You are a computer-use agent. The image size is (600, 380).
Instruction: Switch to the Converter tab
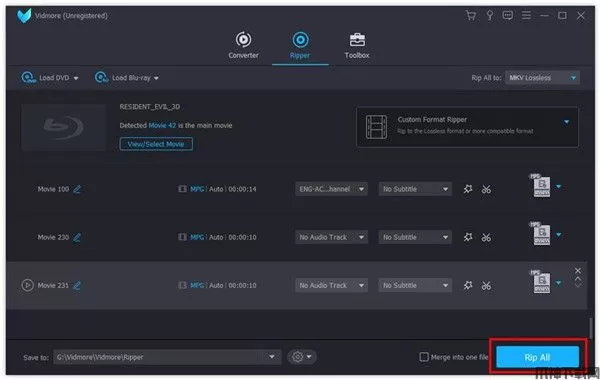(x=243, y=45)
